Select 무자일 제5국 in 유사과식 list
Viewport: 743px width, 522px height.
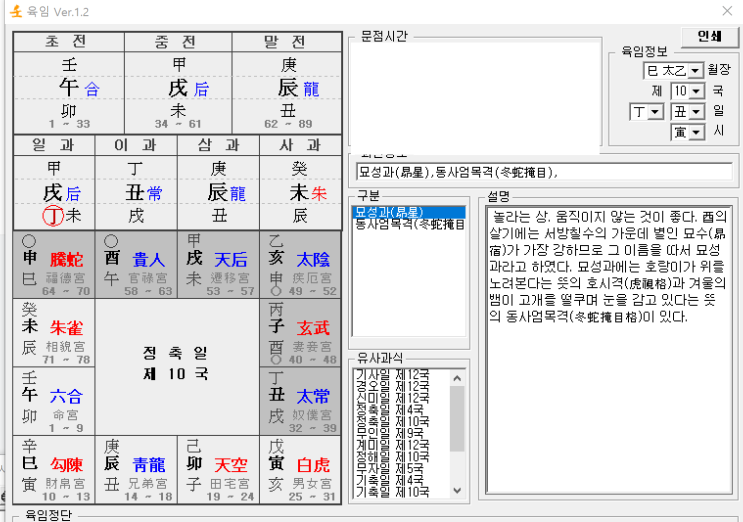tap(390, 468)
